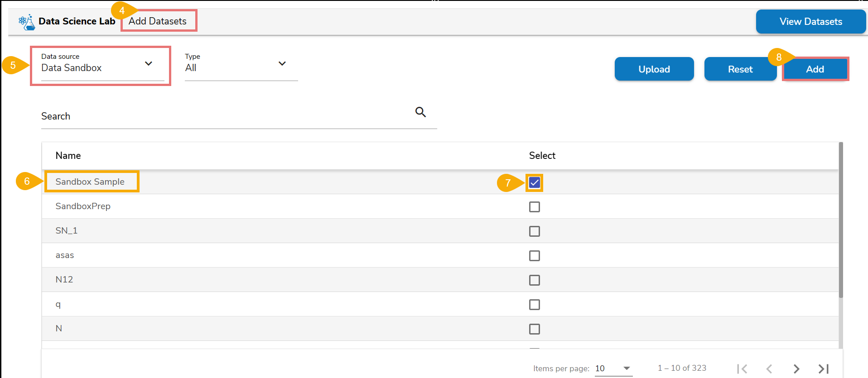
Task: Select the SandboxPrep dataset checkbox
Action: (535, 207)
